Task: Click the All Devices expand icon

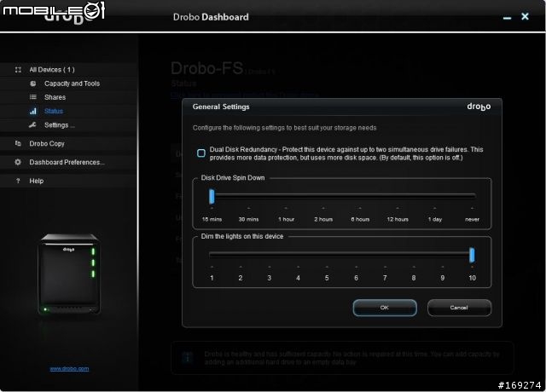Action: [x=18, y=70]
